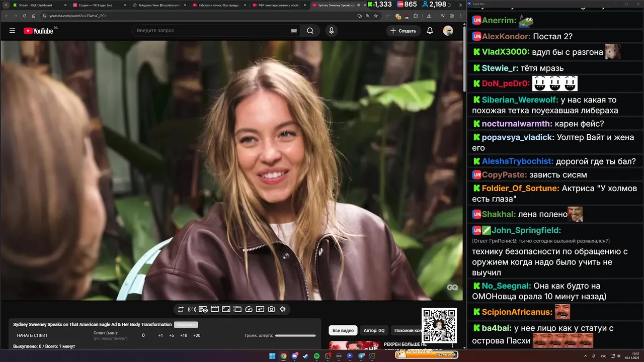Click the clapperboard cinema mode icon

point(215,309)
